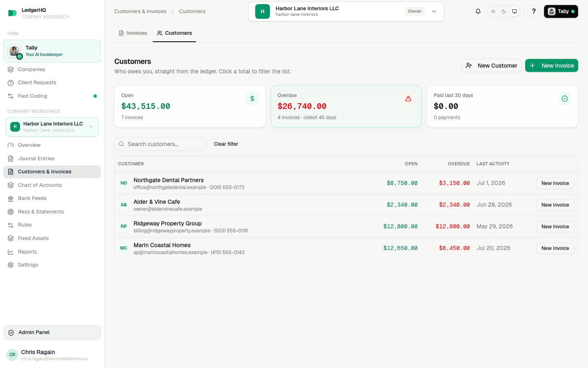Open the Admin Panel
The image size is (588, 368).
tap(52, 332)
